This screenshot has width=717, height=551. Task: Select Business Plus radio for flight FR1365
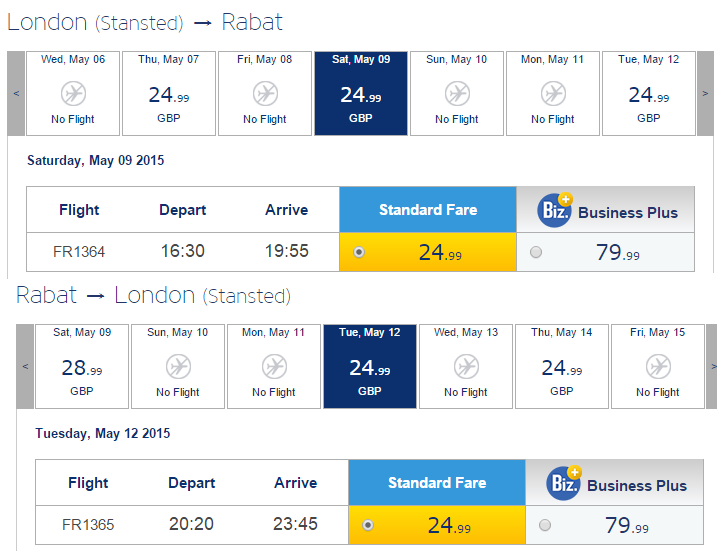tap(545, 525)
